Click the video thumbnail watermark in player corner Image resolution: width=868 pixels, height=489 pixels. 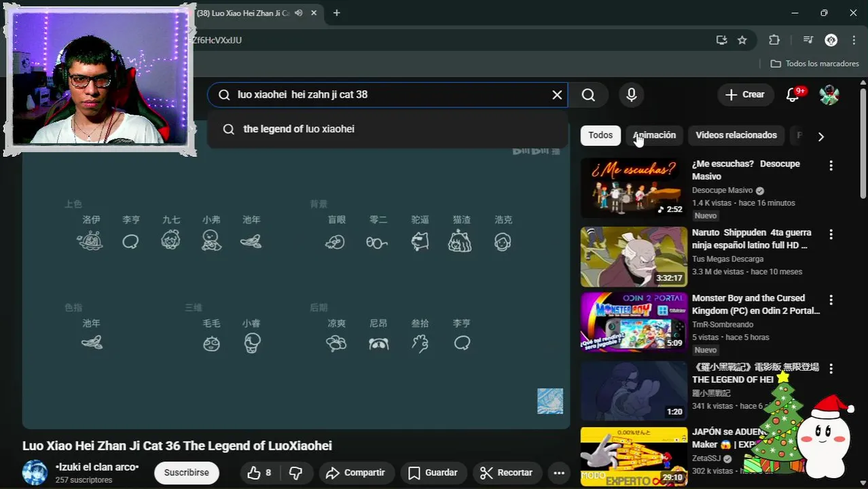pyautogui.click(x=550, y=401)
